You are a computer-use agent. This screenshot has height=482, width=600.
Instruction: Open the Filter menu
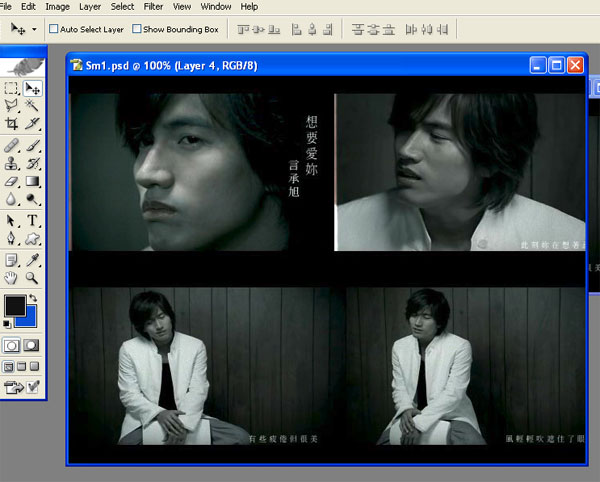[153, 7]
